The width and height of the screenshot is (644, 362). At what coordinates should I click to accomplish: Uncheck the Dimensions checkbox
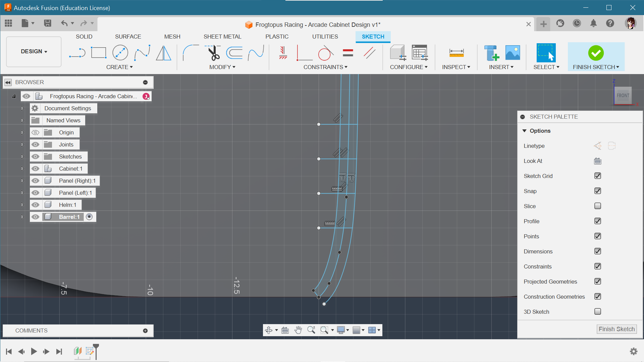click(598, 251)
